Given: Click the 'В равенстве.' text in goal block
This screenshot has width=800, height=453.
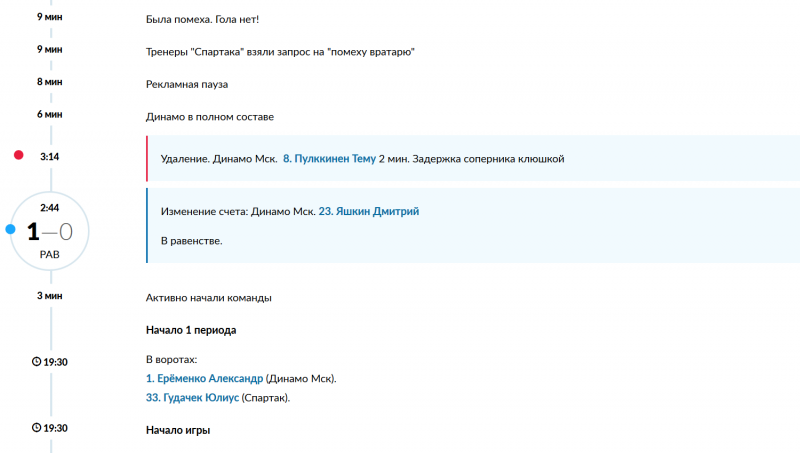Looking at the screenshot, I should 191,241.
